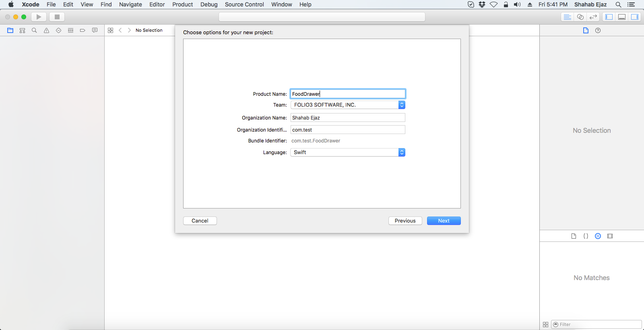Open the Navigate menu
This screenshot has height=330, width=644.
coord(130,4)
